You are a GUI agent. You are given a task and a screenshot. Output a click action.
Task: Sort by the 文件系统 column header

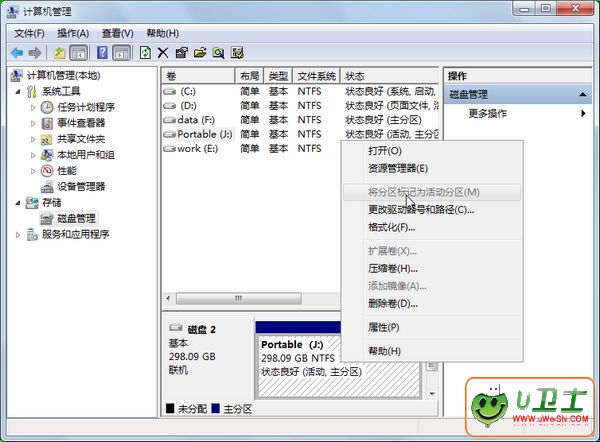[x=316, y=76]
